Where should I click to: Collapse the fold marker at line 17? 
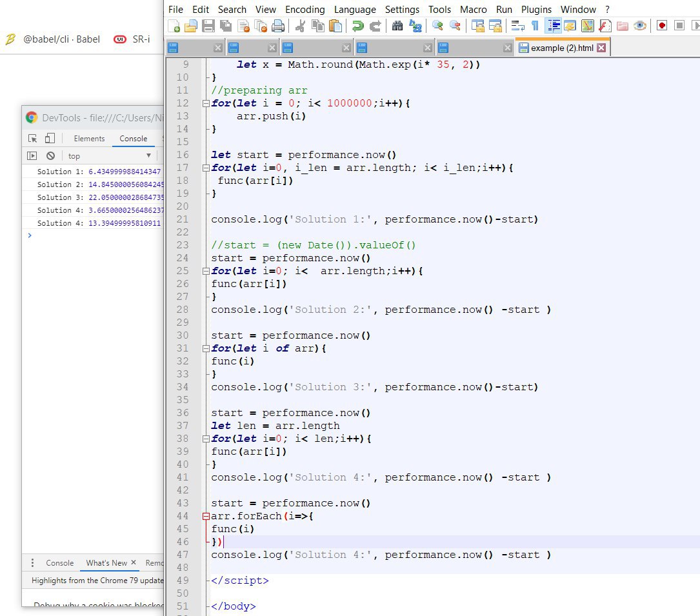(x=206, y=168)
